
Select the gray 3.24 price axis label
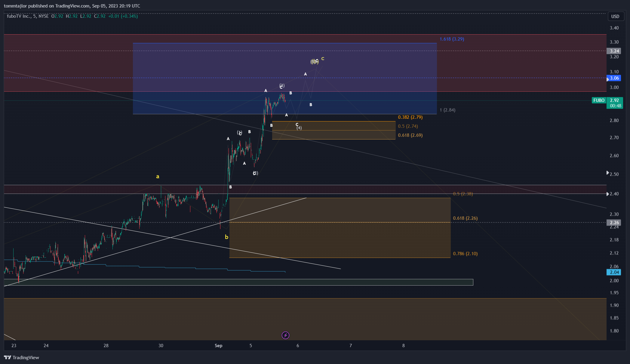(x=614, y=51)
